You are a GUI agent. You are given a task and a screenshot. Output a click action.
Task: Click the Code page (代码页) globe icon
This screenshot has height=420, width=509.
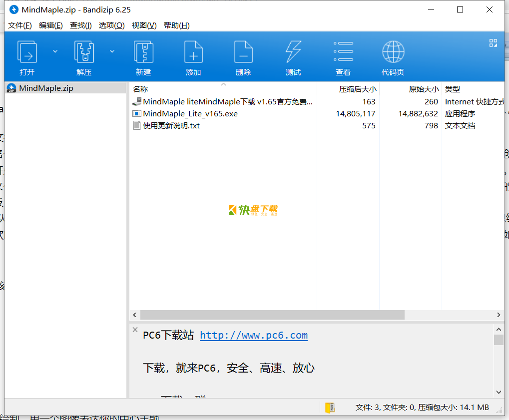point(393,51)
